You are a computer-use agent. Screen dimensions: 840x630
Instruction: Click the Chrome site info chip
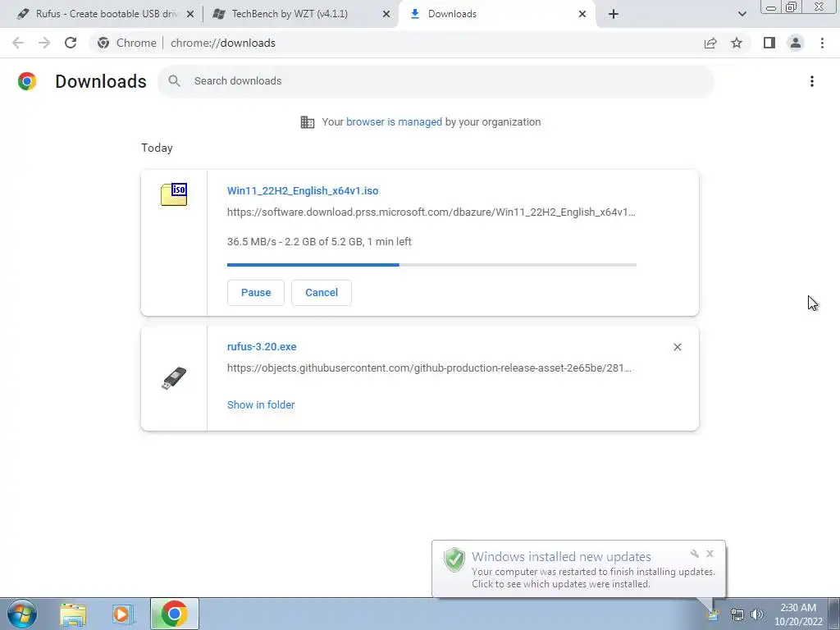[127, 43]
